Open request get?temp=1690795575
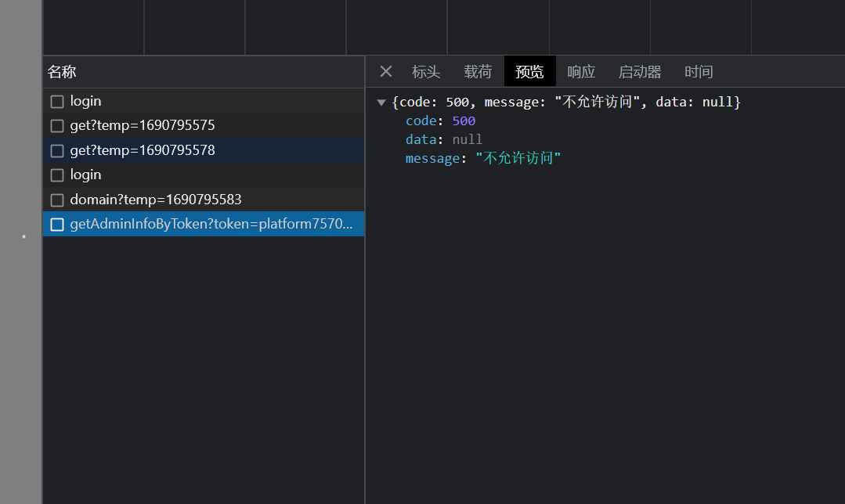 204,125
